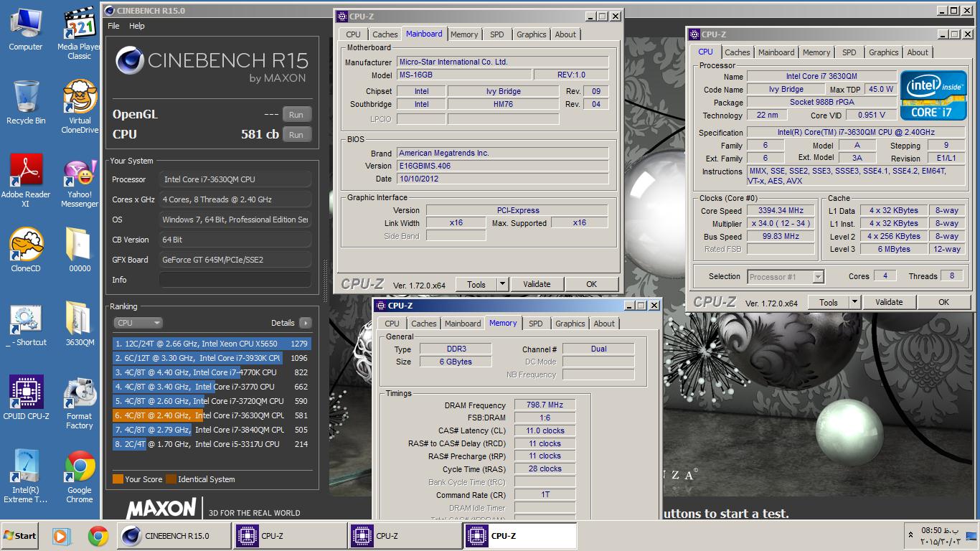Select ranking row Core i5-3317U
The height and width of the screenshot is (551, 980).
212,444
